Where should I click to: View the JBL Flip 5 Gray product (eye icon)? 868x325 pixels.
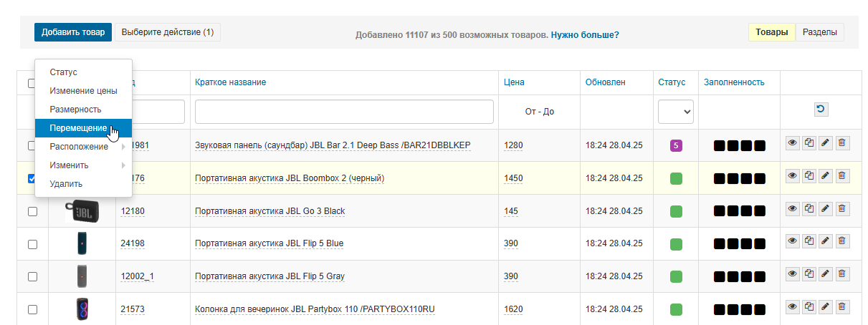793,273
